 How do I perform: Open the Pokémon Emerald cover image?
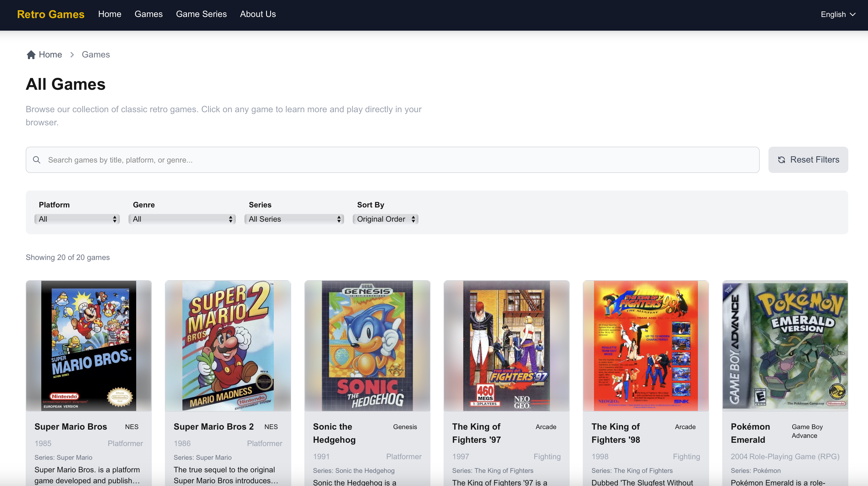coord(785,346)
